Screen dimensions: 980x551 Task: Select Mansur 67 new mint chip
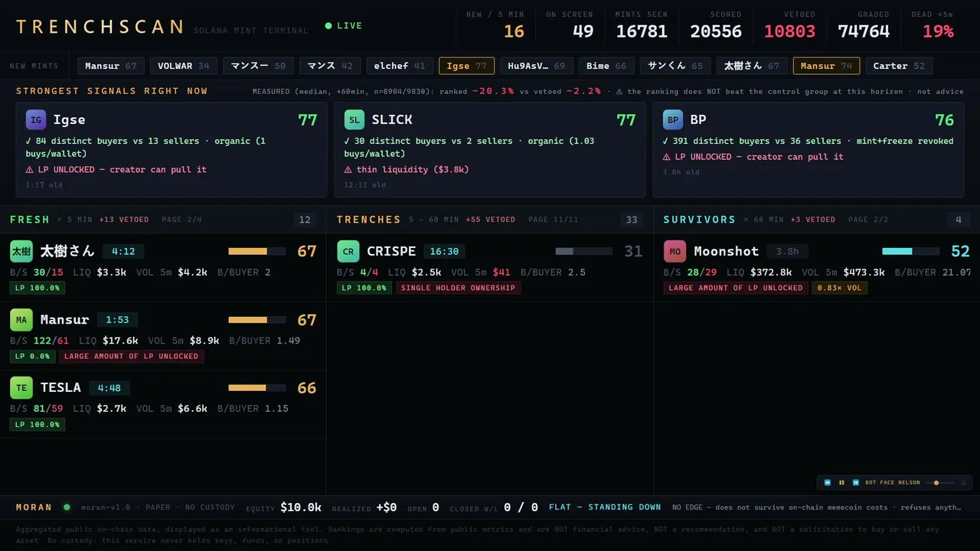click(111, 66)
